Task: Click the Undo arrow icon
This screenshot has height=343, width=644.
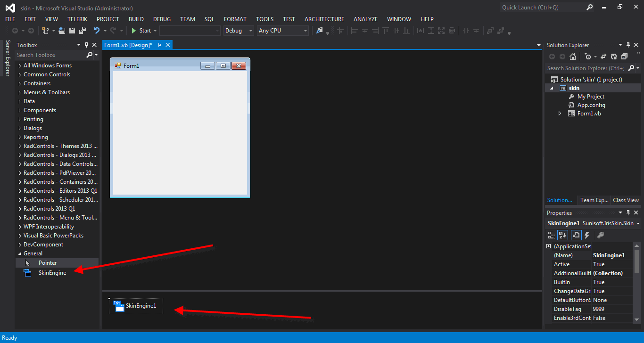Action: (96, 31)
